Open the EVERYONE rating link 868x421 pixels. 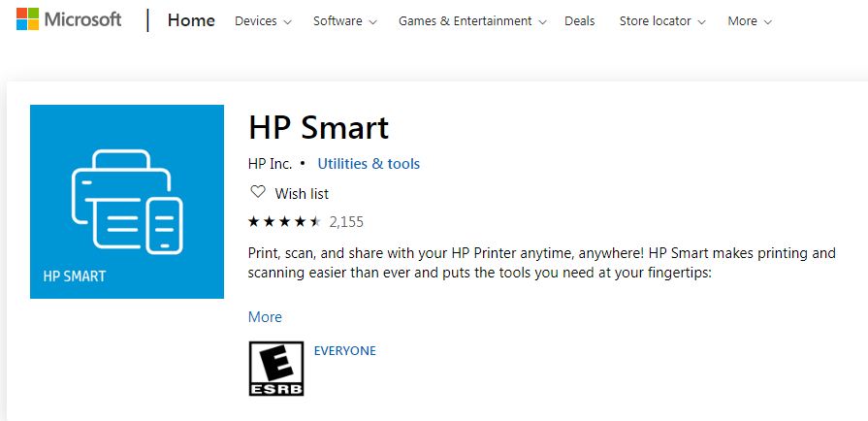[345, 350]
